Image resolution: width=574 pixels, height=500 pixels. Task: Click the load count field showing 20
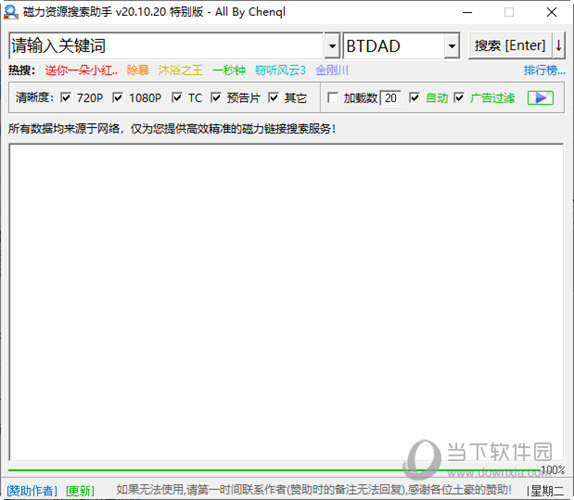click(391, 98)
